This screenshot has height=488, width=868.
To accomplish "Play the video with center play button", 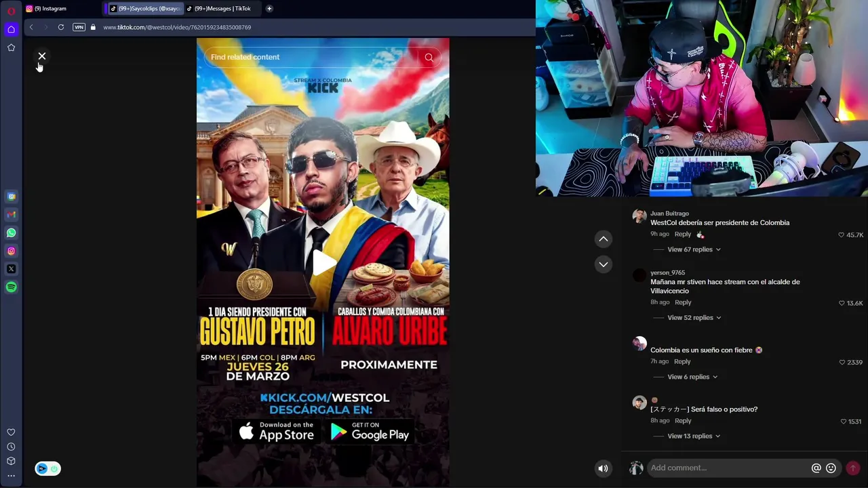I will pos(323,263).
